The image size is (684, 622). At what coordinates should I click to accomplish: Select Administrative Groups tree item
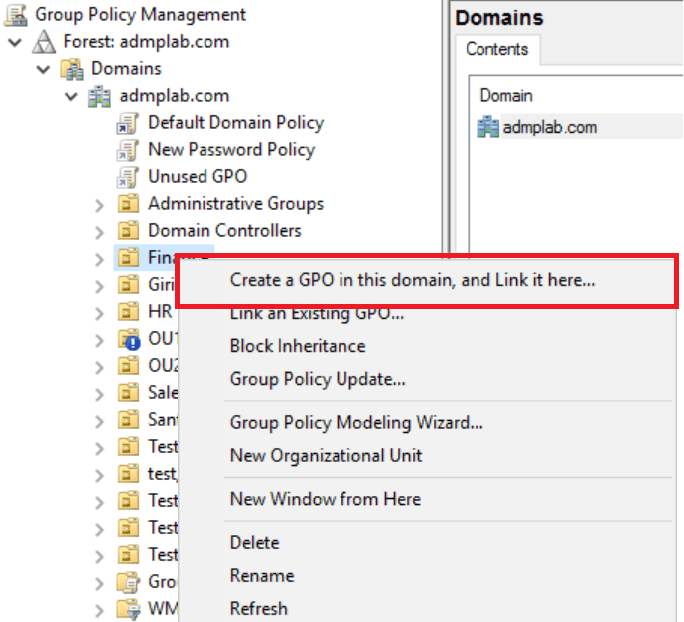point(236,204)
